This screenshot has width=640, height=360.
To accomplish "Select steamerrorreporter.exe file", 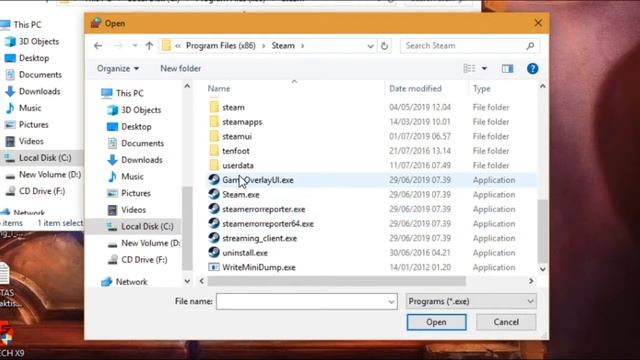I will (264, 209).
